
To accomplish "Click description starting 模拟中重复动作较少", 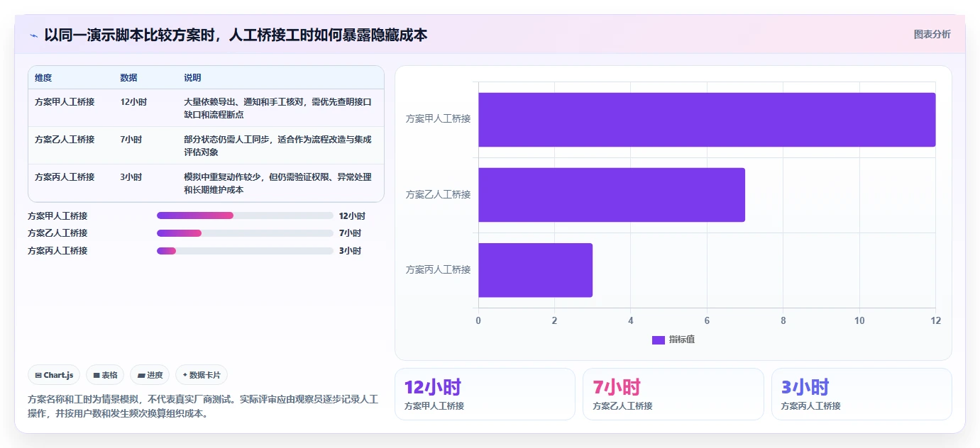I will (x=277, y=184).
